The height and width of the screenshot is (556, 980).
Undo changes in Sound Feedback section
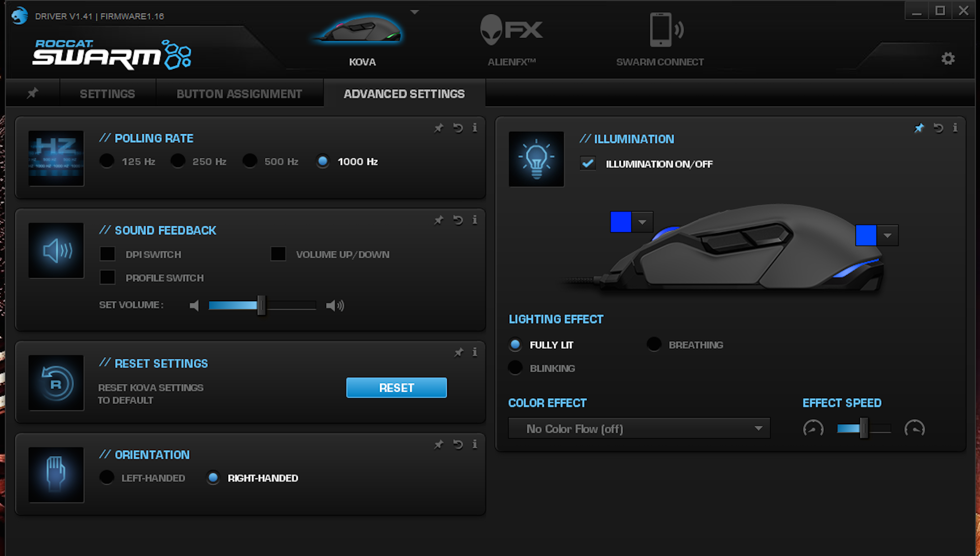pyautogui.click(x=458, y=220)
